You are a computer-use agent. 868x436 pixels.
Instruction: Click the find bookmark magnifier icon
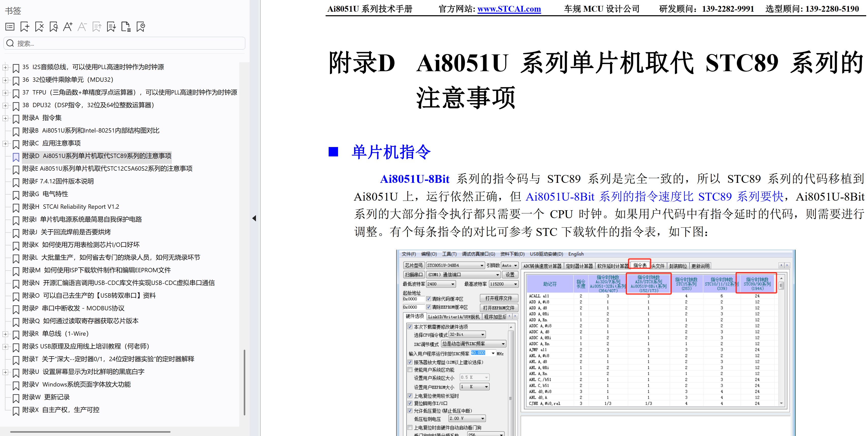click(54, 27)
